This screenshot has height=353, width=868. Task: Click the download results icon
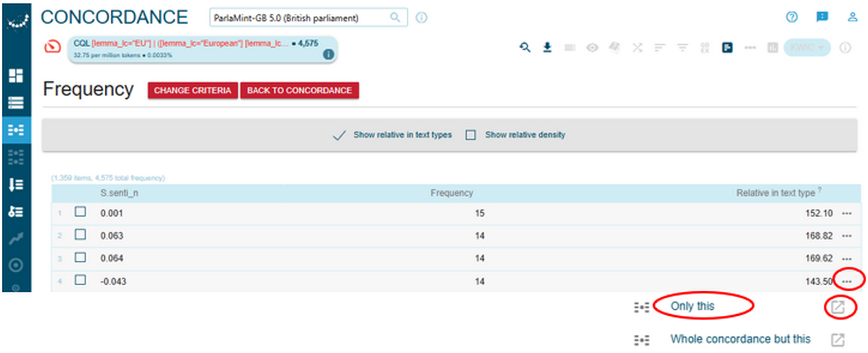[x=547, y=48]
